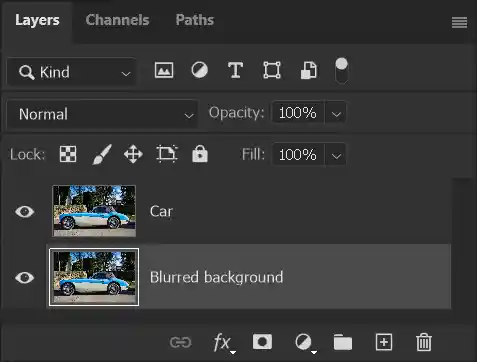The image size is (477, 362).
Task: Click the link layers icon
Action: tap(180, 342)
